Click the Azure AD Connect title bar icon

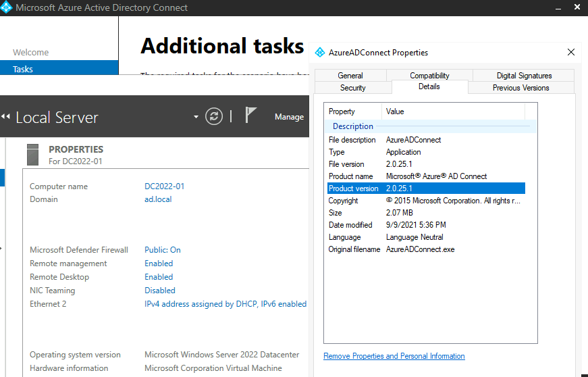point(7,8)
